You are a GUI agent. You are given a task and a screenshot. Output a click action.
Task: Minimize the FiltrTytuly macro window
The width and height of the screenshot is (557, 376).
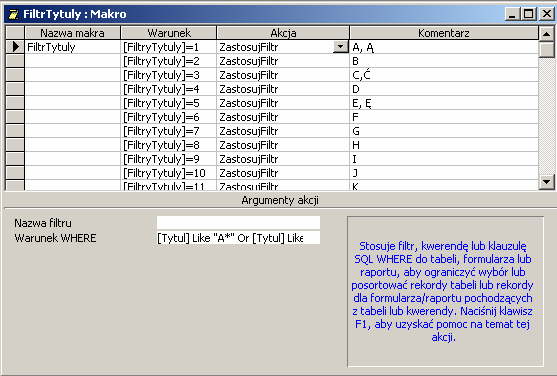(x=512, y=14)
